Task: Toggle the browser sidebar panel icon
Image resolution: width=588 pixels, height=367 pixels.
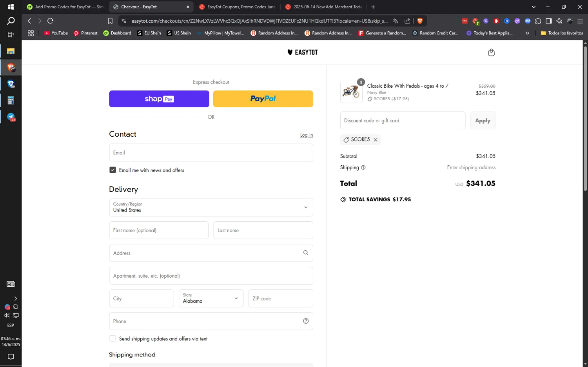Action: pos(549,21)
